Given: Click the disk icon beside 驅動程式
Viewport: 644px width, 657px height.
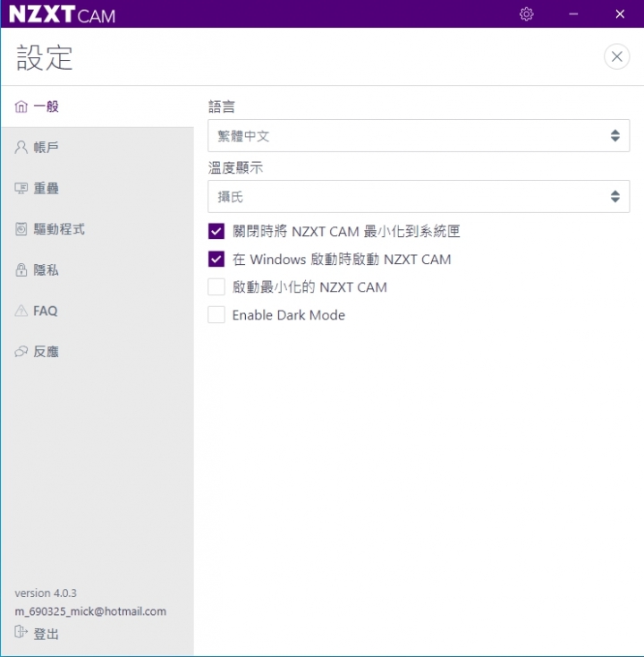Looking at the screenshot, I should [21, 229].
